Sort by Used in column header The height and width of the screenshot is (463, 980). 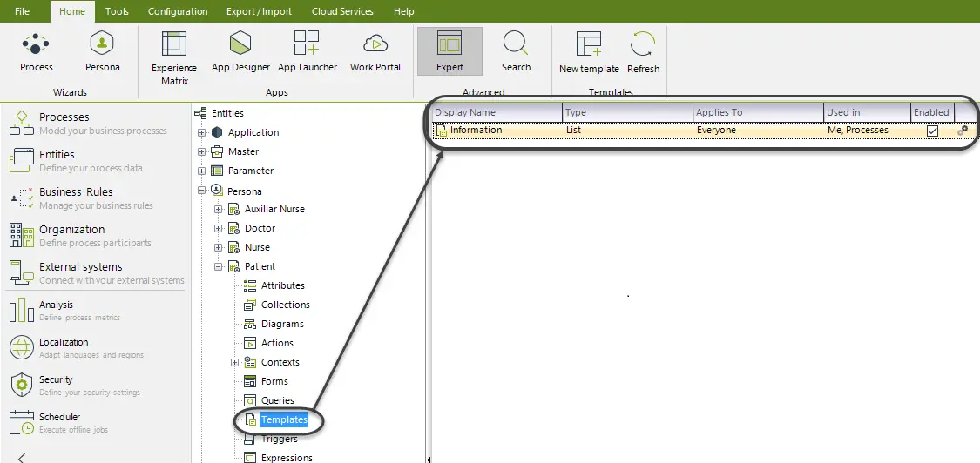[x=867, y=112]
